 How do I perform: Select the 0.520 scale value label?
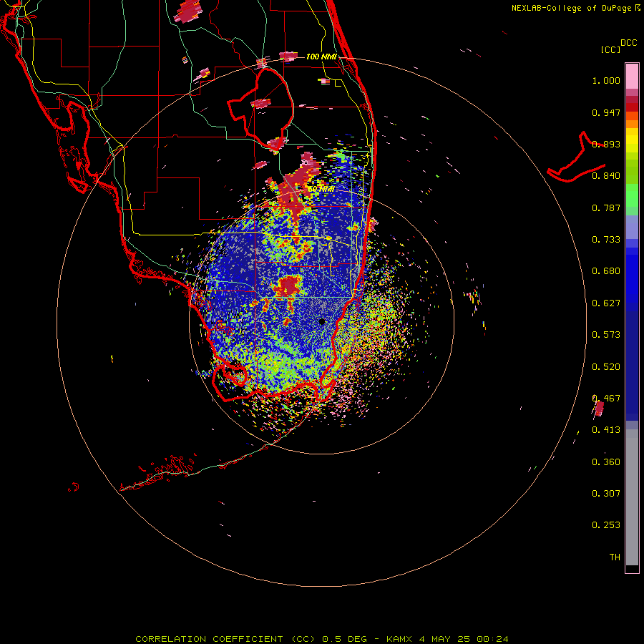click(x=606, y=367)
